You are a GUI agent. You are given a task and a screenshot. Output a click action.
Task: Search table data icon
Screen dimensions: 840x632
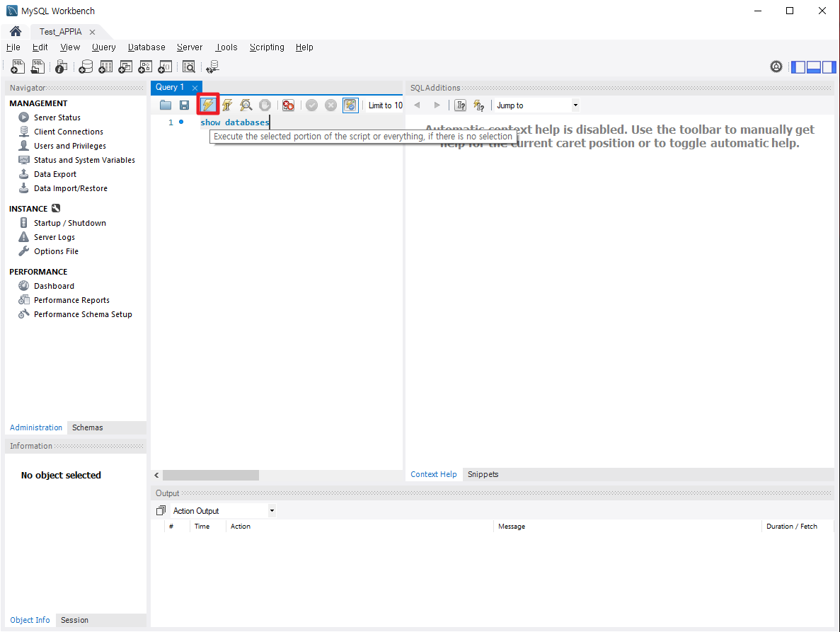(x=188, y=67)
